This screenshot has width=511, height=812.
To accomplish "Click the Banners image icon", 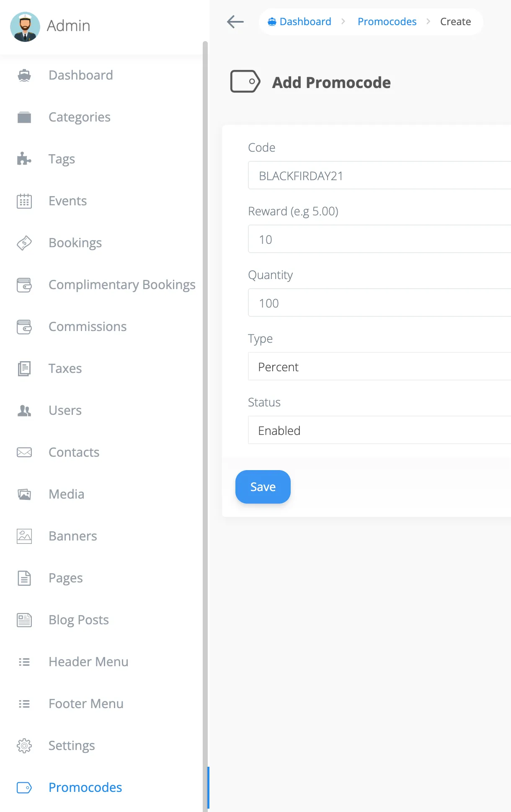I will tap(24, 536).
